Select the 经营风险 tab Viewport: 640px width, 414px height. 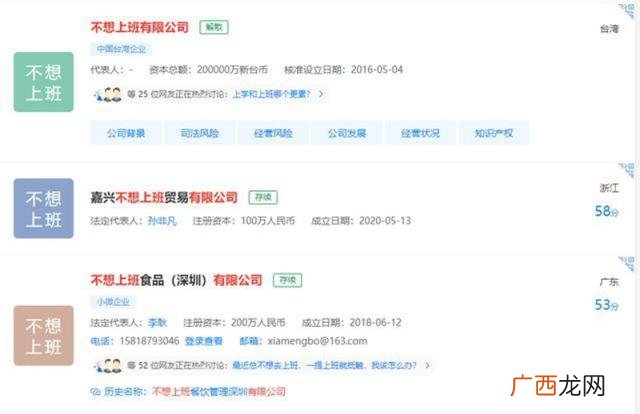[273, 133]
